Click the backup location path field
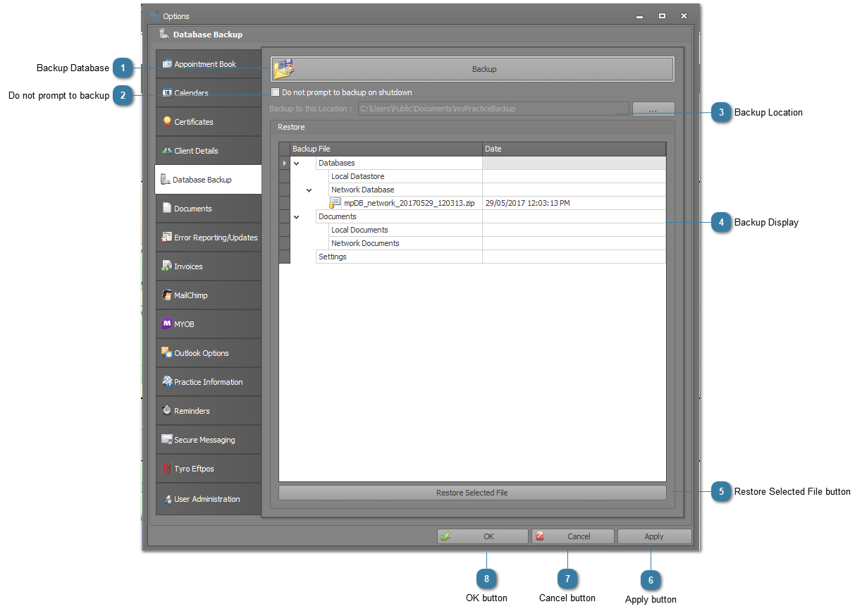862x616 pixels. pos(493,109)
